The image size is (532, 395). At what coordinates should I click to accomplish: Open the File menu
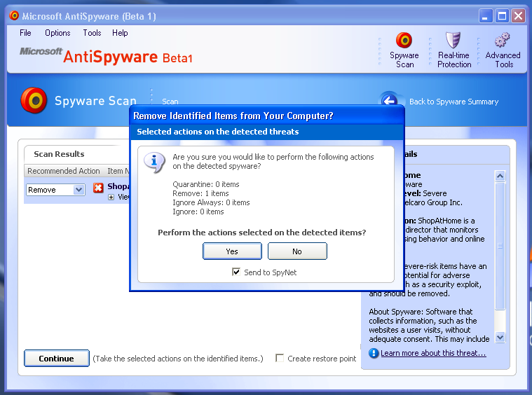coord(25,33)
